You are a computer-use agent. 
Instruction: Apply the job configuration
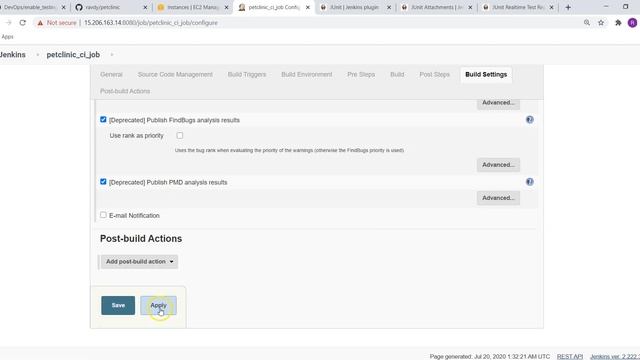click(158, 305)
